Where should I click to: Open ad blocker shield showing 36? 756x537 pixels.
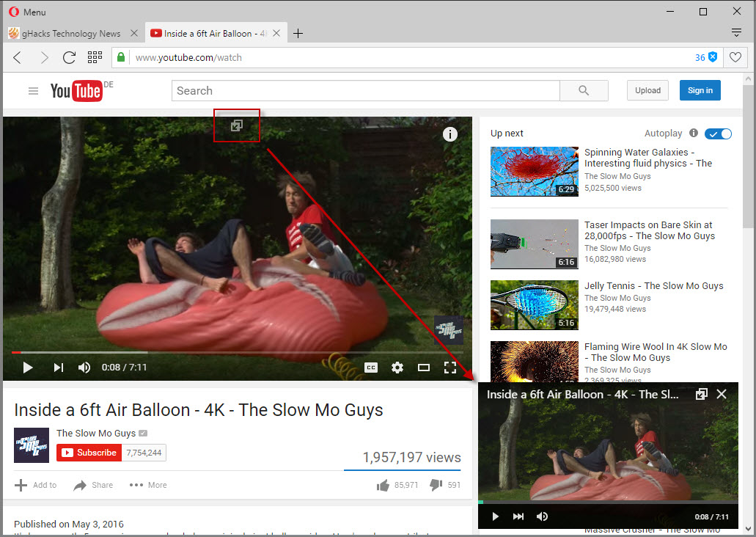point(706,57)
